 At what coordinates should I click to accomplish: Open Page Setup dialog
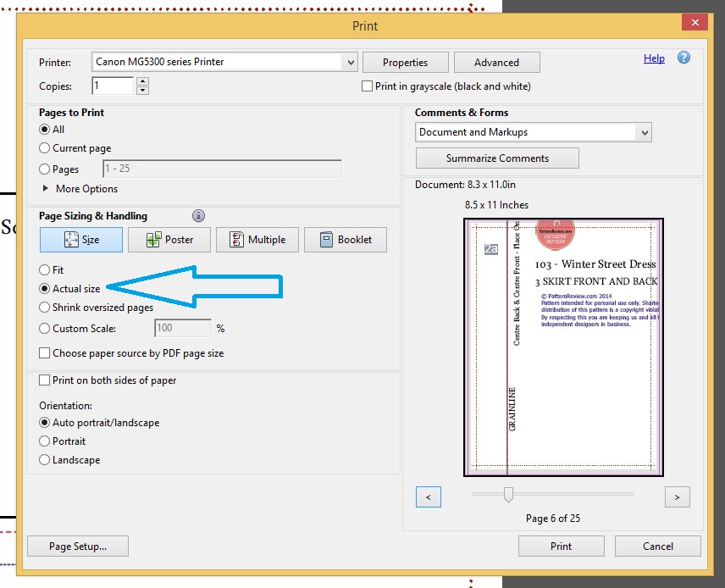78,546
